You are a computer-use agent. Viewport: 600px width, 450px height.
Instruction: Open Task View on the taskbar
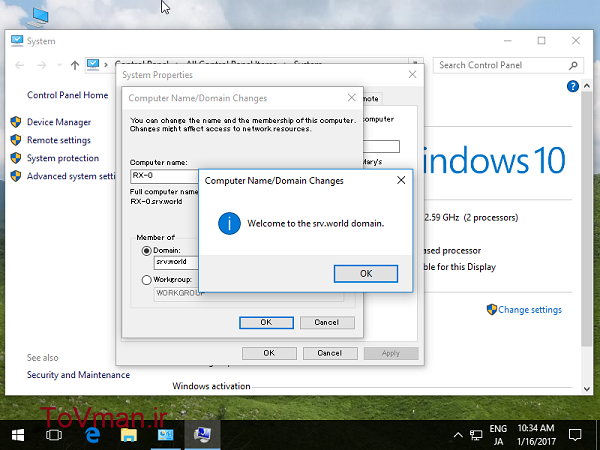54,435
